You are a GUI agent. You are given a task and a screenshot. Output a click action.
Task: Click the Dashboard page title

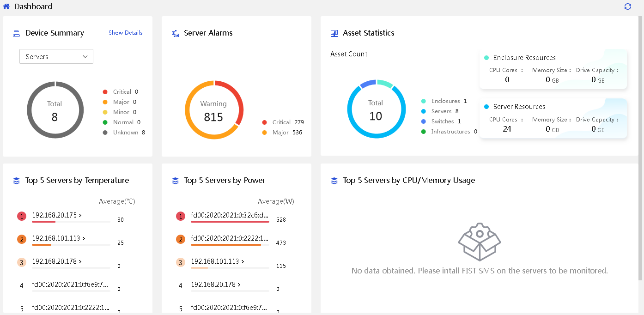[33, 6]
